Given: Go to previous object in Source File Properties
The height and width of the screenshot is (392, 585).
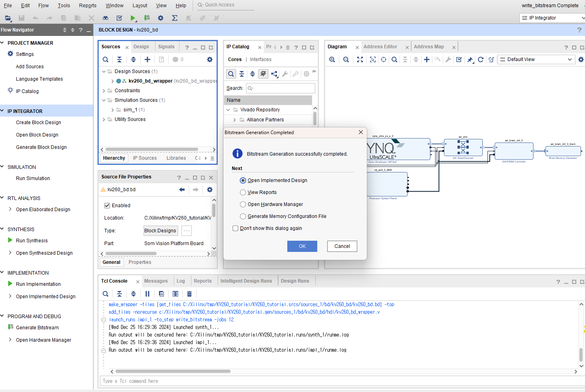Looking at the screenshot, I should click(182, 190).
